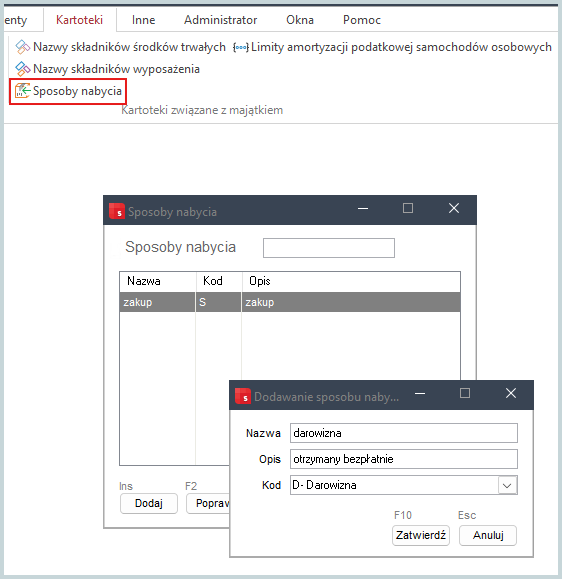Click Nazwy składników wyposażenia icon
562x579 pixels.
coord(22,69)
